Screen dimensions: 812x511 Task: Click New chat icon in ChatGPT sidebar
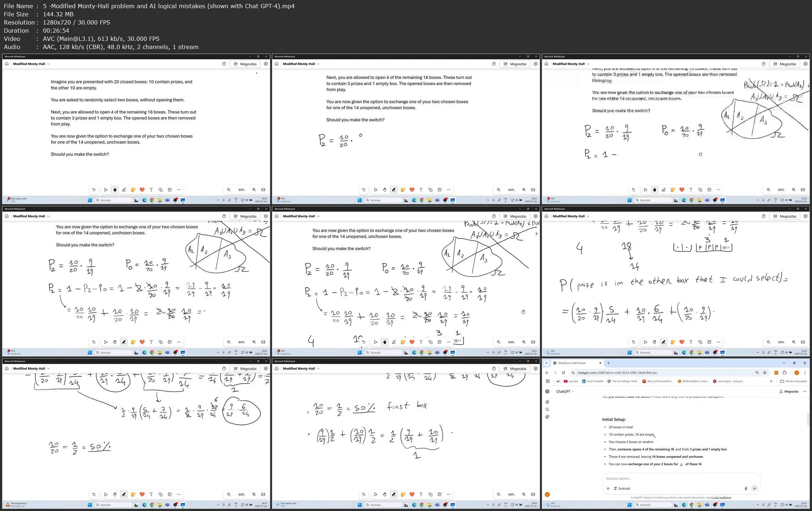point(547,402)
